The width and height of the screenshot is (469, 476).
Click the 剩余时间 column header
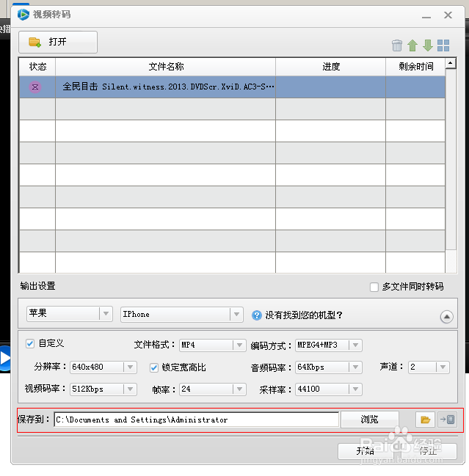click(415, 67)
